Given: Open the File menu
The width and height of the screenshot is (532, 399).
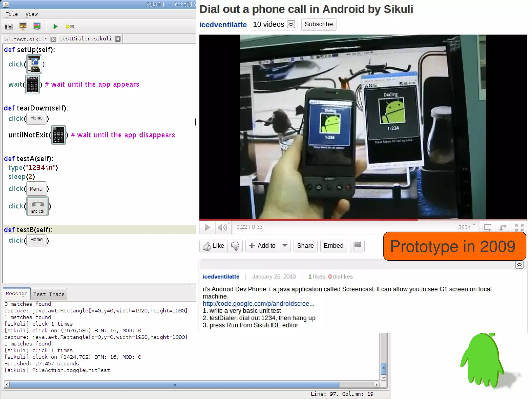Looking at the screenshot, I should pos(11,14).
